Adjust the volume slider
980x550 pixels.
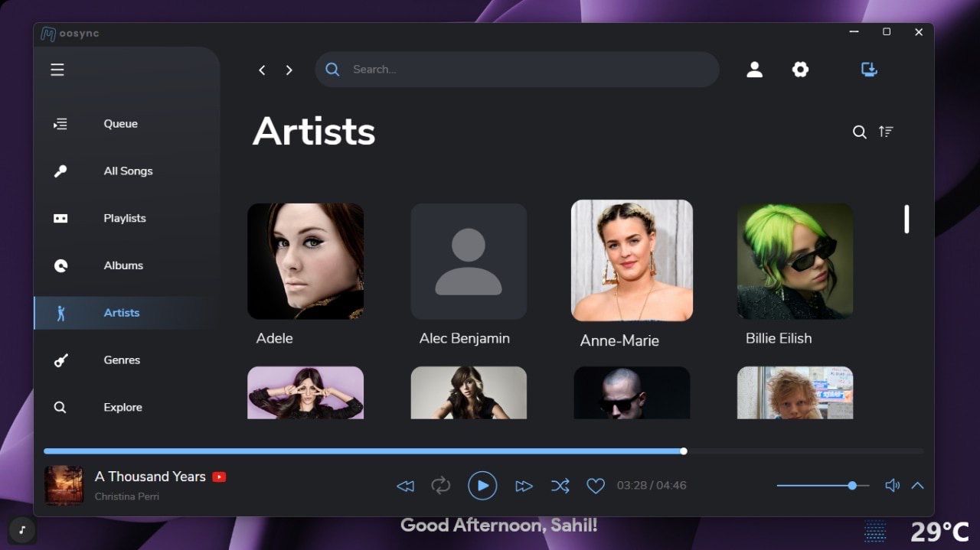(x=823, y=486)
